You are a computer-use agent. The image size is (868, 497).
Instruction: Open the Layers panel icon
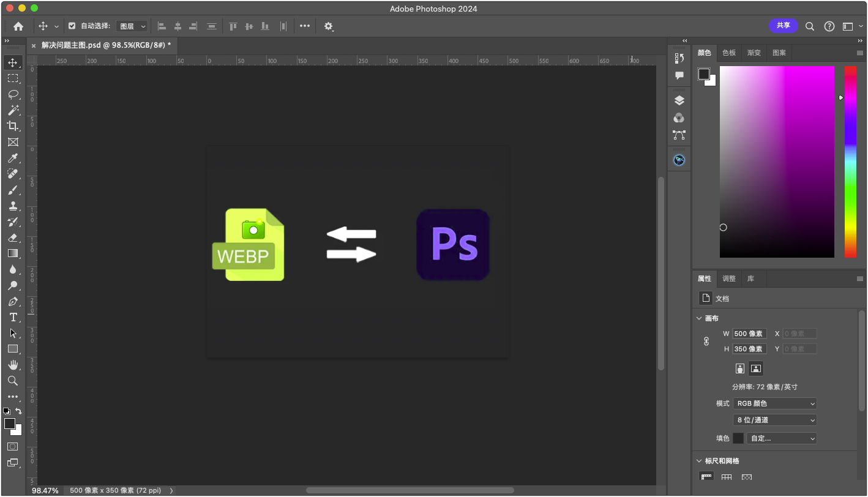(679, 100)
